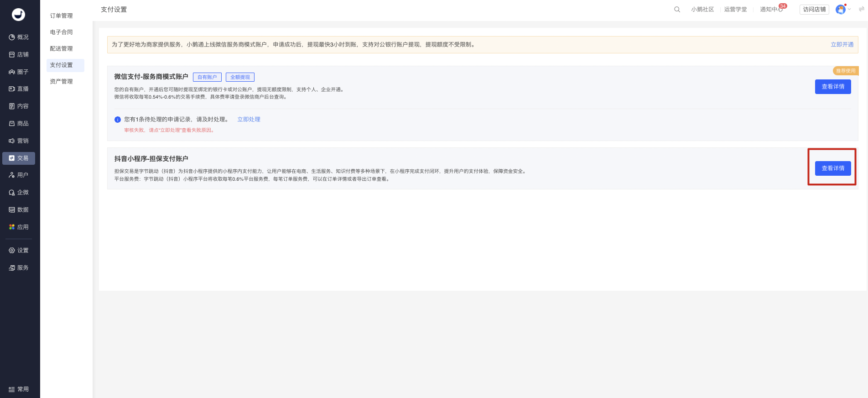Click the switch arrows icon at top right
Screen dimensions: 868x398
[x=862, y=9]
